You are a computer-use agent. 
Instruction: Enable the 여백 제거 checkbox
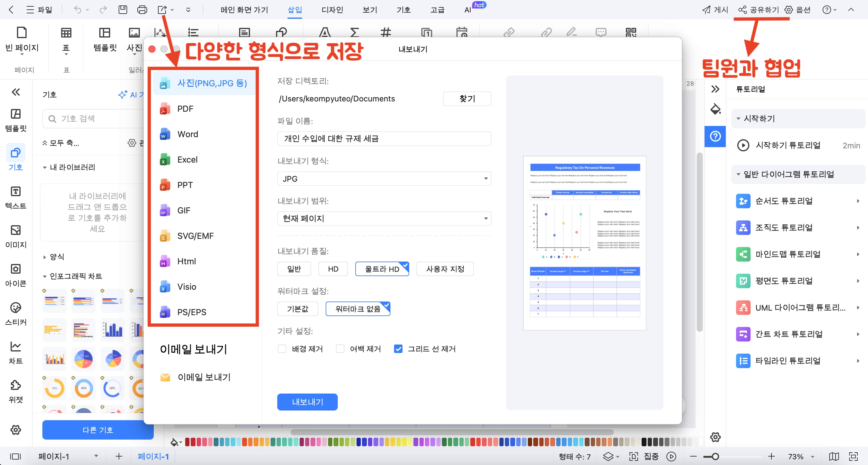coord(340,349)
